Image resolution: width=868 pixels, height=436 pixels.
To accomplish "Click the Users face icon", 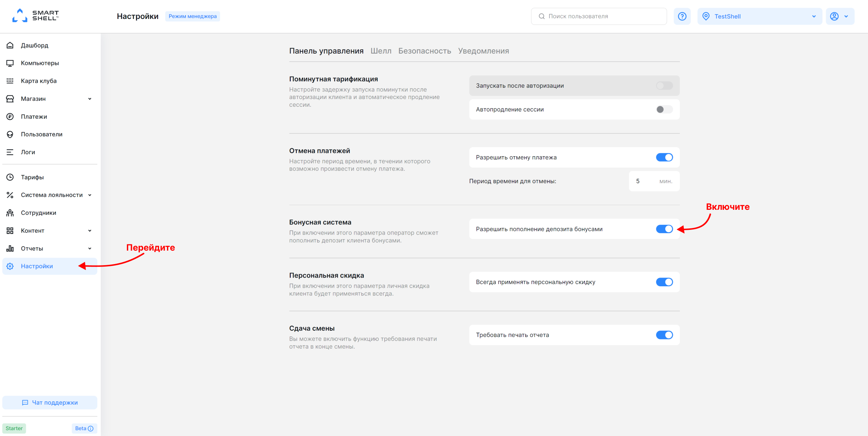I will [x=10, y=134].
